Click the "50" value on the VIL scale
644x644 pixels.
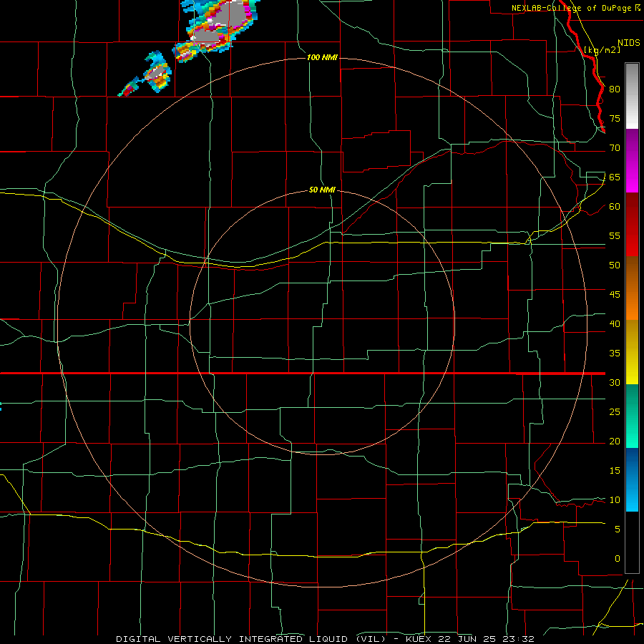615,265
